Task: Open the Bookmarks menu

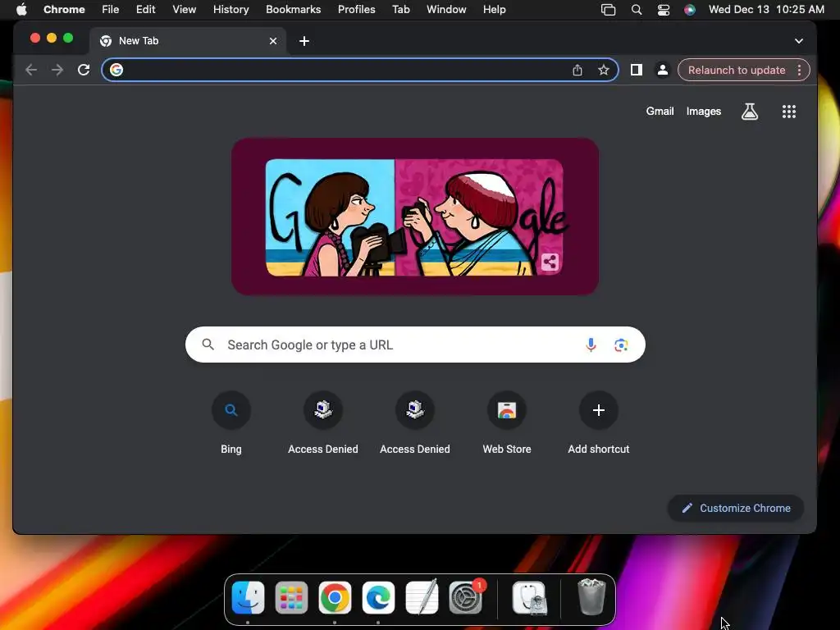Action: 293,10
